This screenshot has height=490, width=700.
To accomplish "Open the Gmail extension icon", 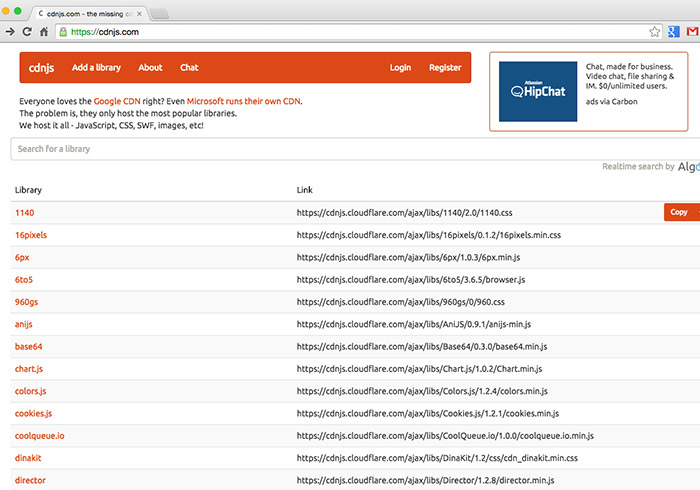I will point(692,32).
